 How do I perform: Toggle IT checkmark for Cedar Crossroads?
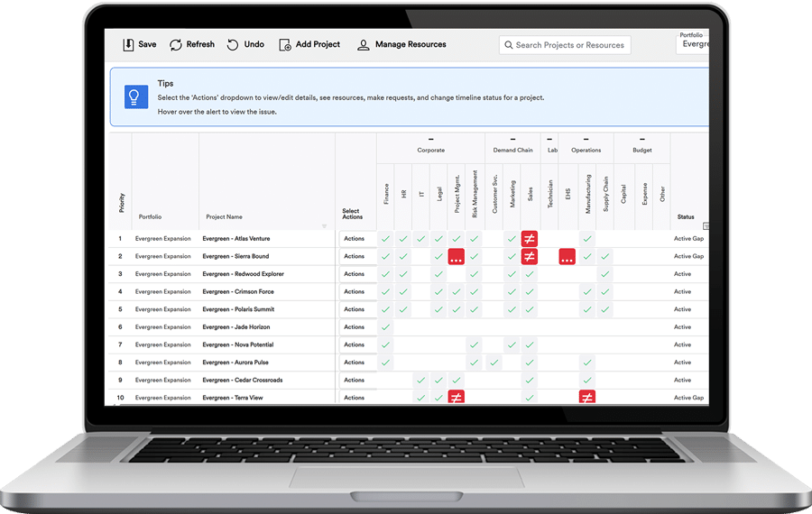421,381
